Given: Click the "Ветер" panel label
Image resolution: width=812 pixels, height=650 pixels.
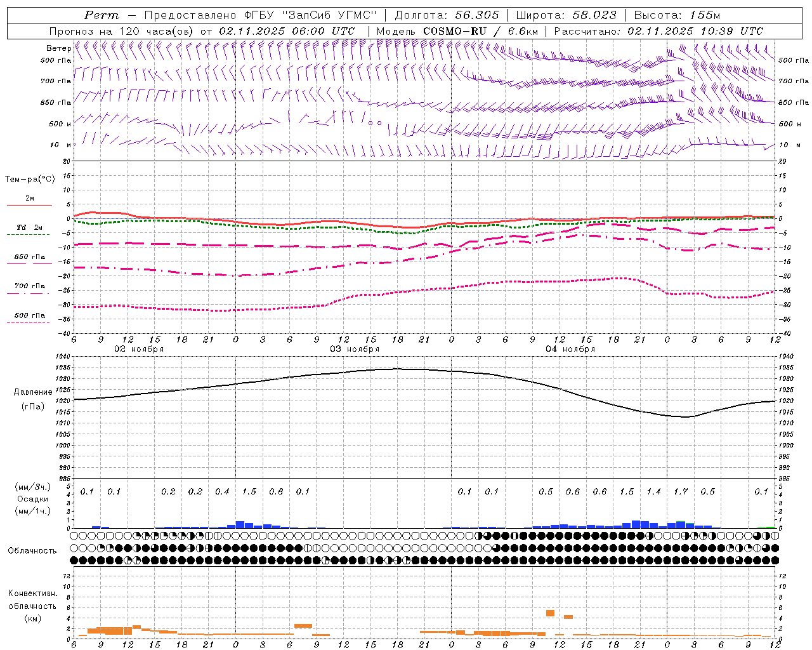Looking at the screenshot, I should (x=58, y=48).
